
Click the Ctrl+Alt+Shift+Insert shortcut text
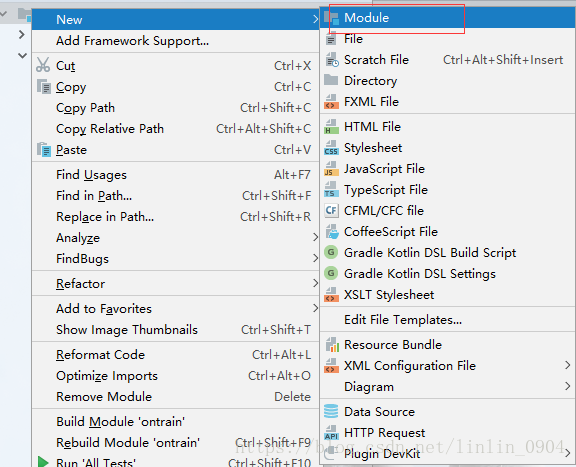(x=503, y=60)
